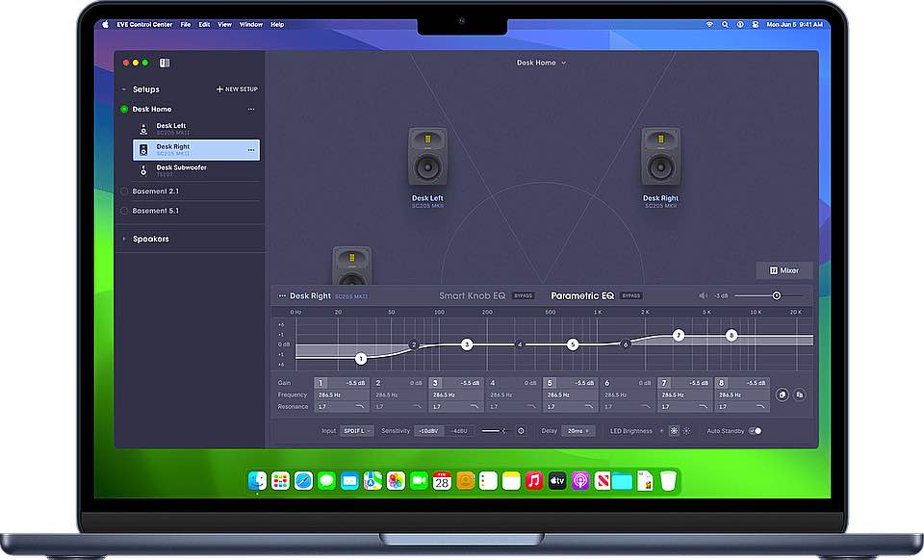Viewport: 924px width, 560px height.
Task: Open the ellipsis menu beside Desk Right EQ title
Action: click(282, 295)
